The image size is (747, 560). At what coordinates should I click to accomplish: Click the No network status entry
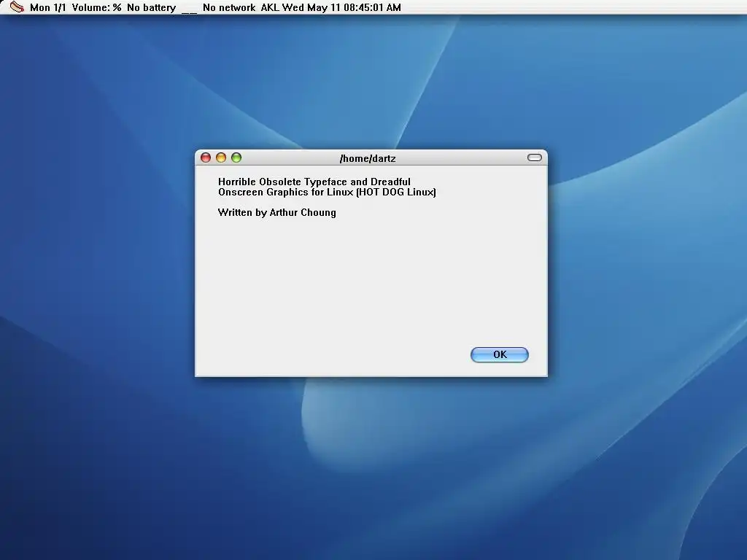pos(229,7)
